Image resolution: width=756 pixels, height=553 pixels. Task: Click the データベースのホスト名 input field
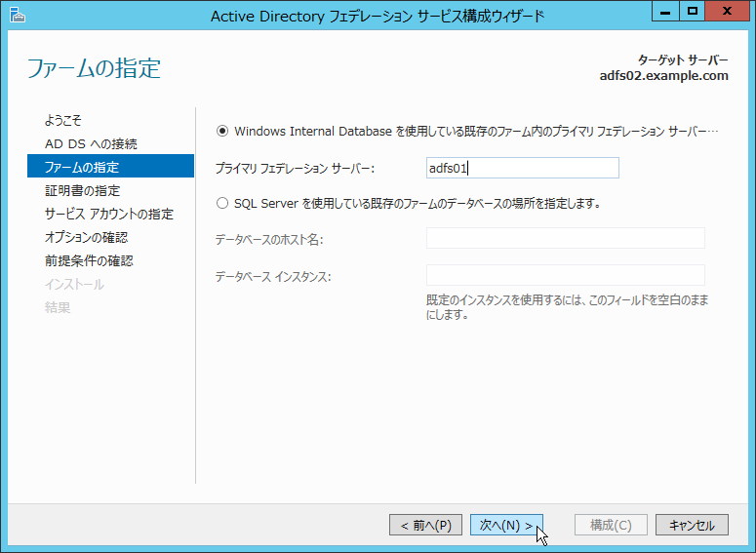click(x=565, y=238)
